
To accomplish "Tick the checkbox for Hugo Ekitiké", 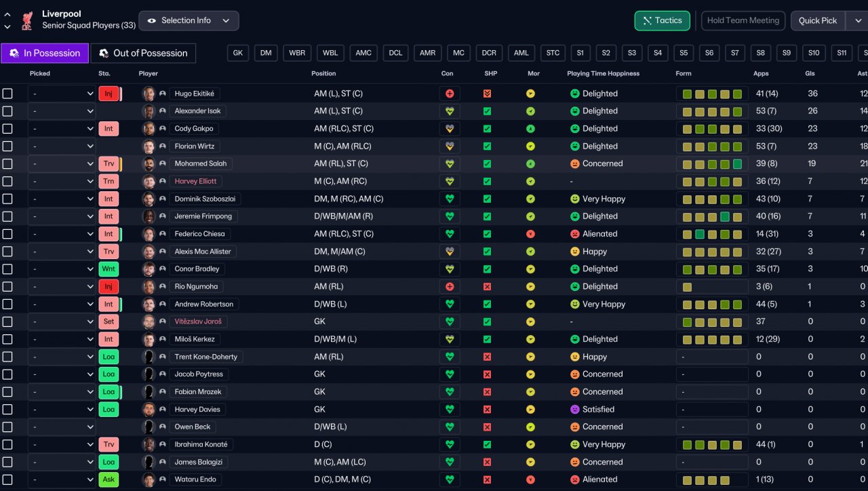I will 7,94.
